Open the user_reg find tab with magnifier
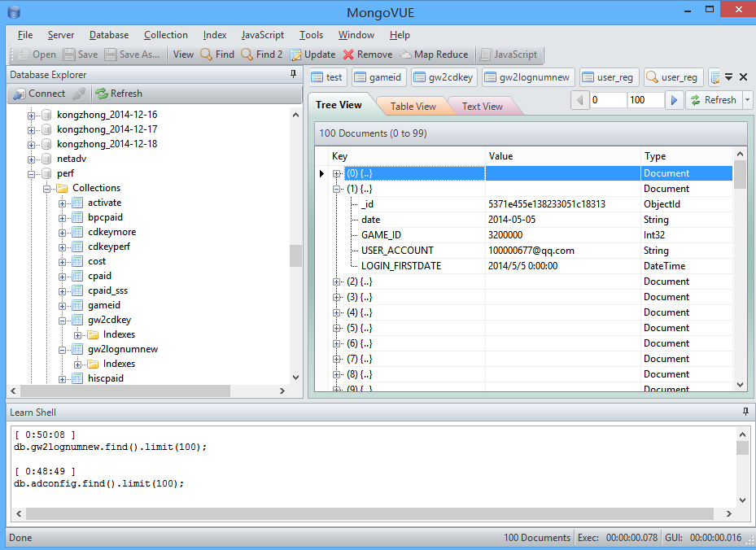Viewport: 756px width, 550px height. (673, 77)
